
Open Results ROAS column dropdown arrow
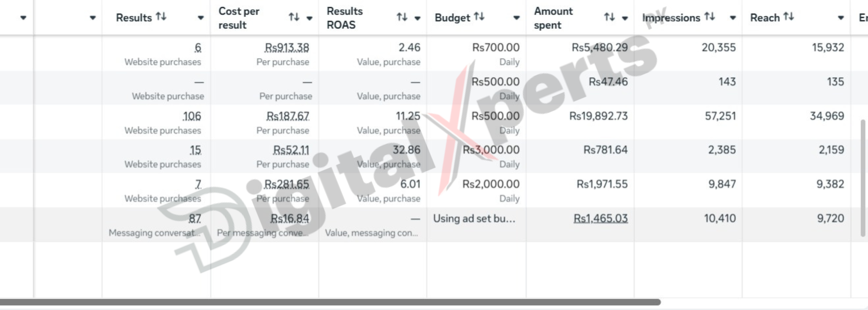[x=417, y=18]
